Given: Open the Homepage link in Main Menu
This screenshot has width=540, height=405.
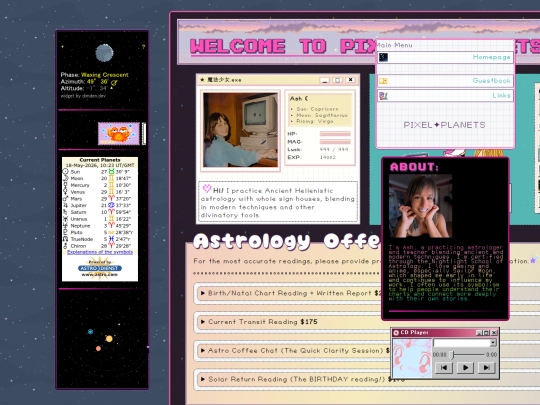Looking at the screenshot, I should pyautogui.click(x=491, y=57).
